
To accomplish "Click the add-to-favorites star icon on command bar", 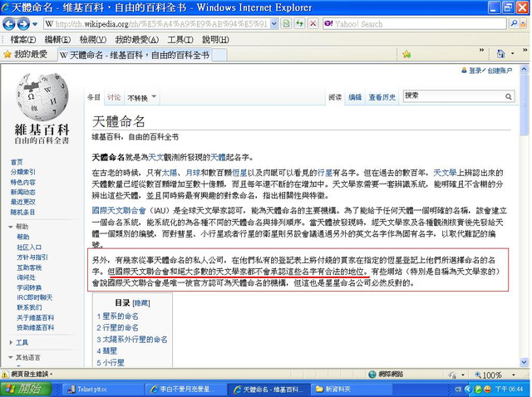I will [406, 54].
